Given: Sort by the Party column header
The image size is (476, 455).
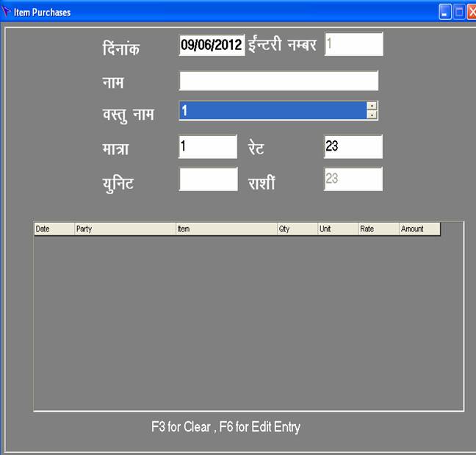Looking at the screenshot, I should (124, 229).
